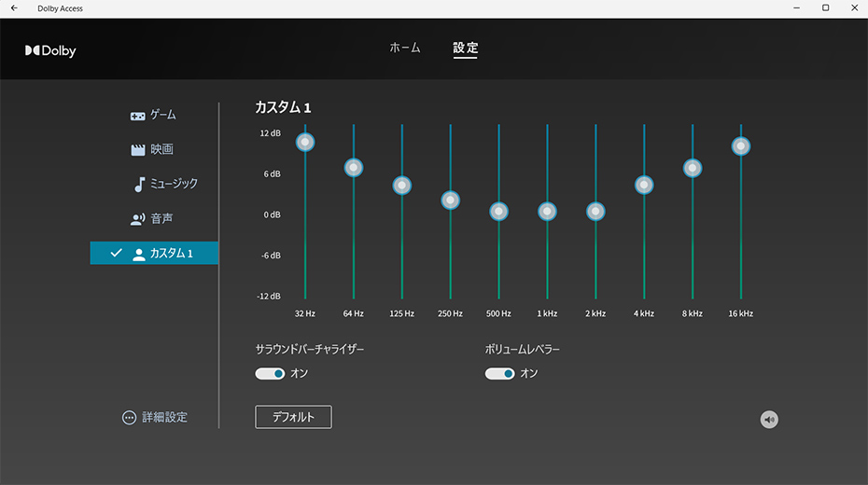Click the 4 kHz equalizer slider handle
Screen dimensions: 868x485
tap(644, 185)
